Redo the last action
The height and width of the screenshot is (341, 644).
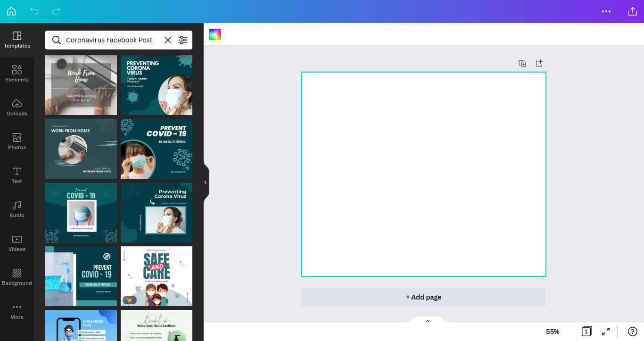click(x=57, y=11)
